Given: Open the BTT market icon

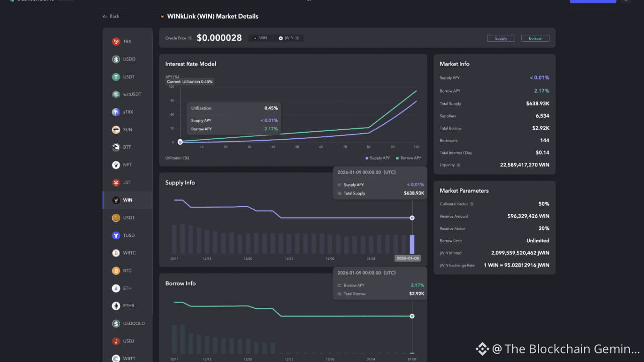Looking at the screenshot, I should 116,147.
